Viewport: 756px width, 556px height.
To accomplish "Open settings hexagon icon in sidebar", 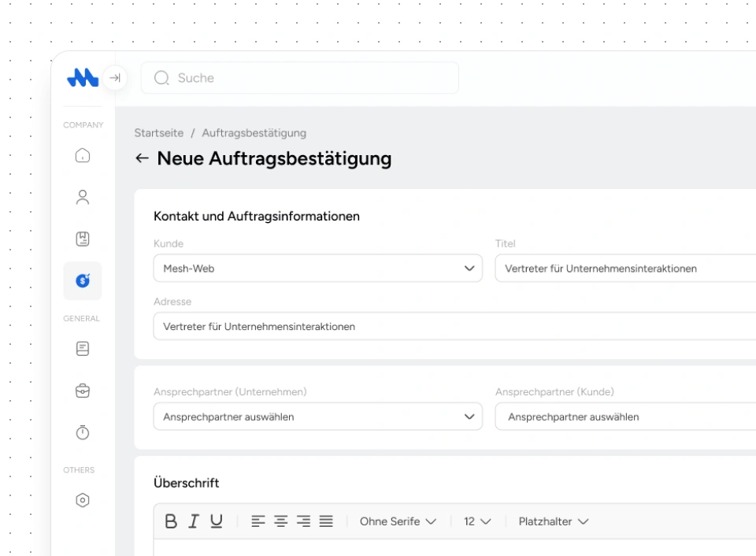I will 83,500.
